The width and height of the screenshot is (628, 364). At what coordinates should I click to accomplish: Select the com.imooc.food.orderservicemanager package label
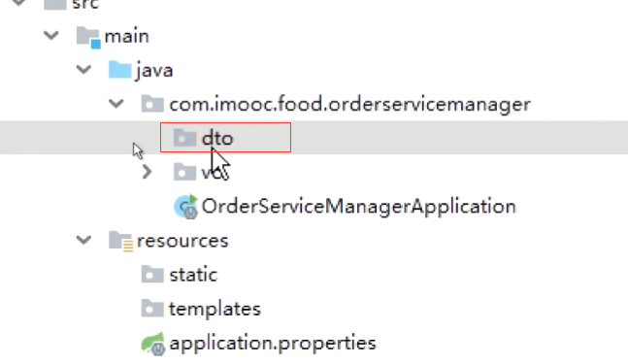(350, 105)
